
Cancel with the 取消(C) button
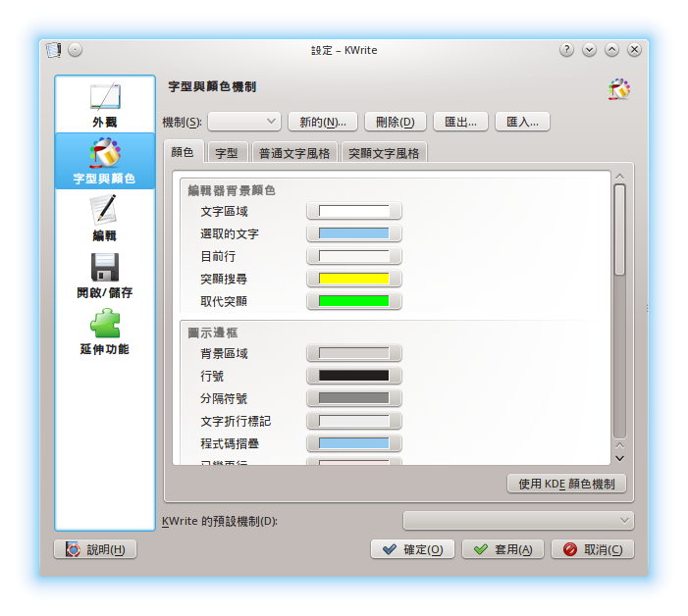(x=593, y=549)
